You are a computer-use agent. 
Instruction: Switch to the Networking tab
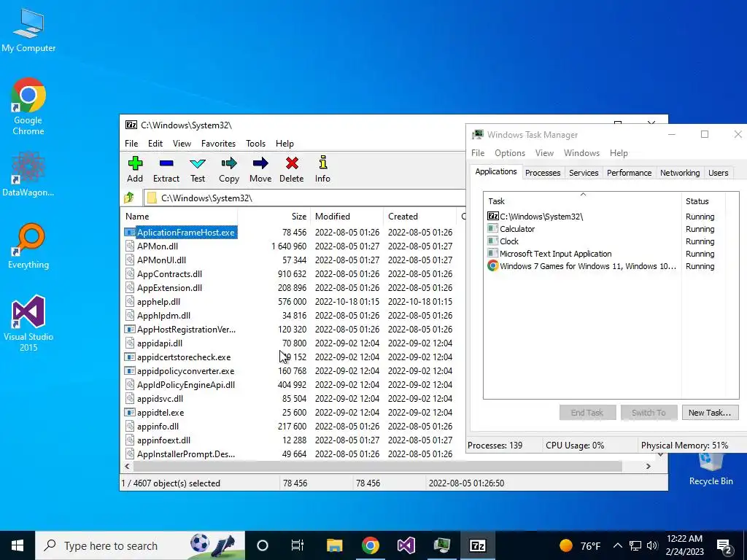point(680,173)
